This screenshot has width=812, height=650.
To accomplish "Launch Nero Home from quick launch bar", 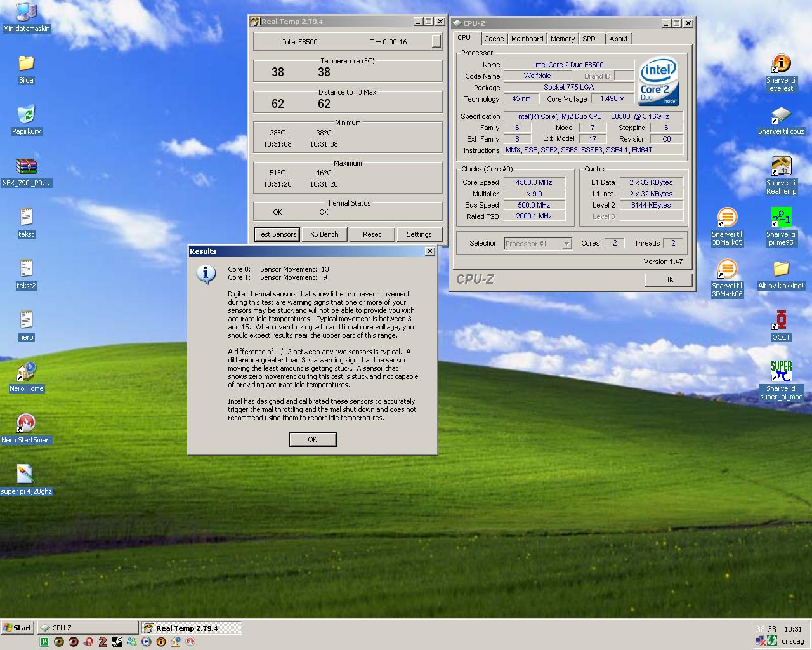I will coord(176,642).
